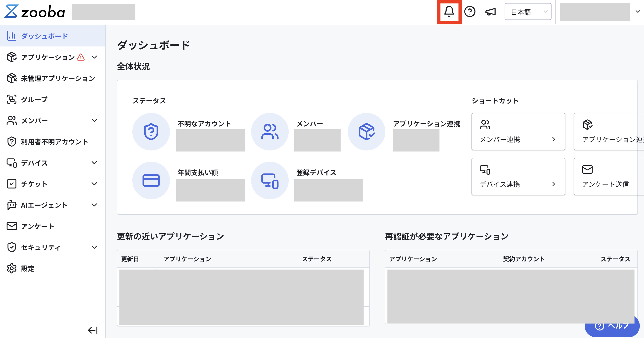644x338 pixels.
Task: Click the application warning triangle icon in sidebar
Action: coord(81,57)
